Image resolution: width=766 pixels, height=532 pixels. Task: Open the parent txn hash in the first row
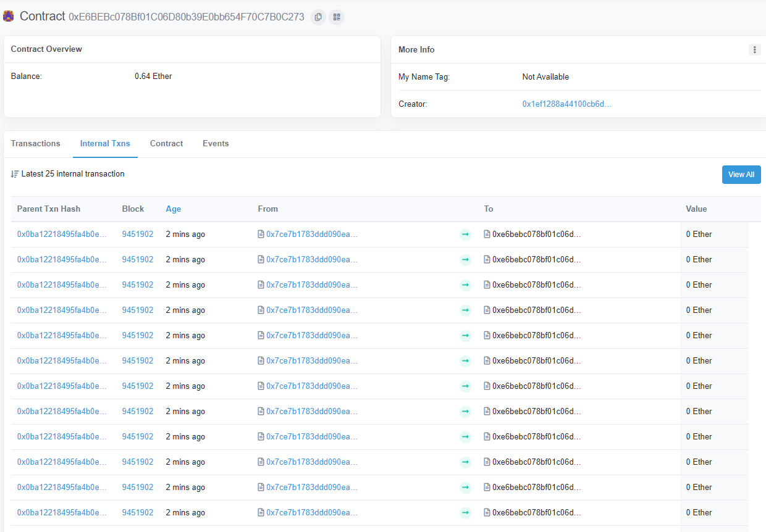click(62, 235)
